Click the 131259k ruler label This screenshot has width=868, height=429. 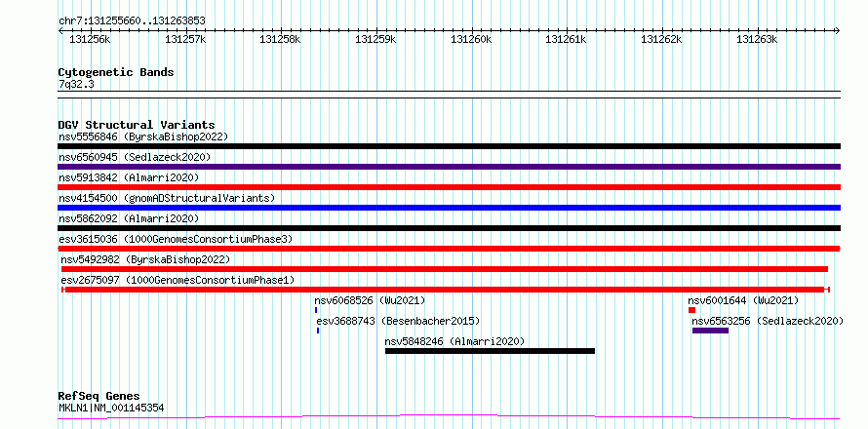[x=375, y=39]
